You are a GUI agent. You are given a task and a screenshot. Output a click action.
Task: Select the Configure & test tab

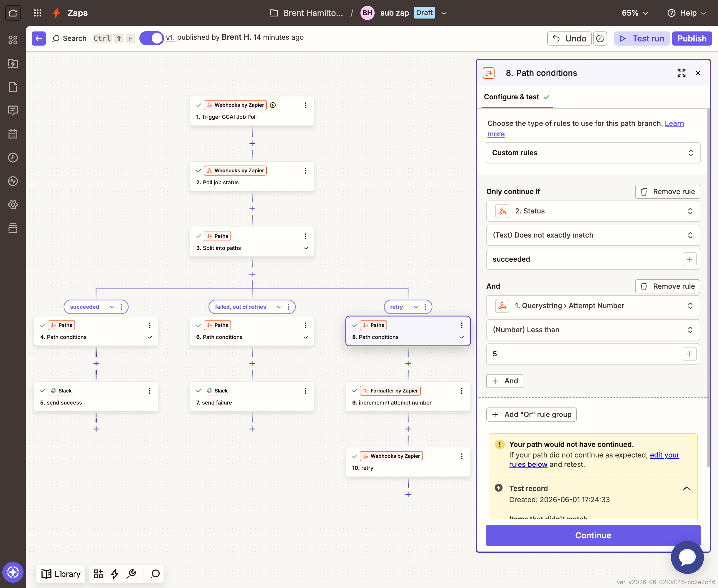click(x=517, y=97)
